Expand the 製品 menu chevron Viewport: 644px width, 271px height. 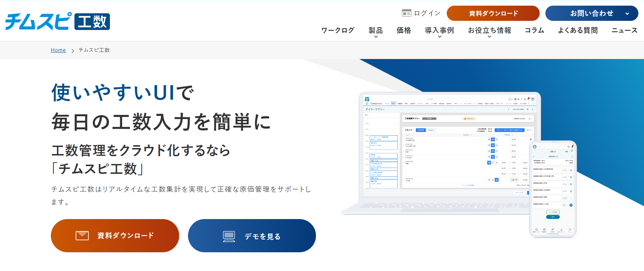(x=376, y=37)
